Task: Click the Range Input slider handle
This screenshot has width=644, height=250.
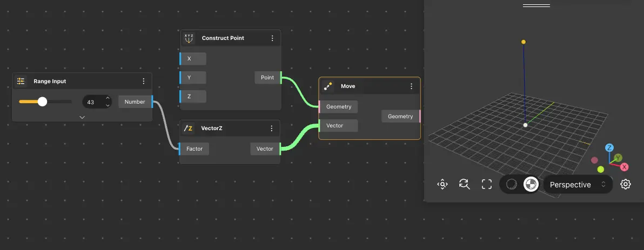Action: point(42,102)
